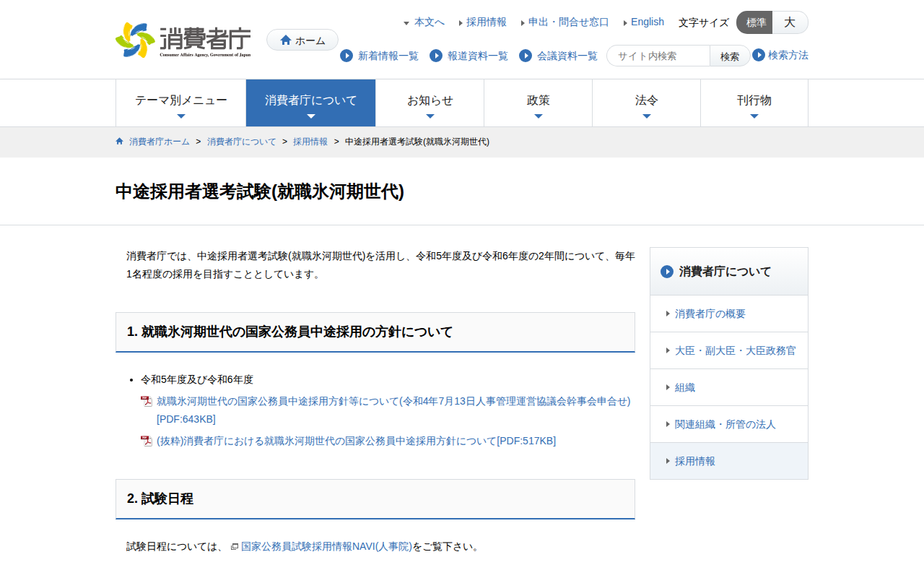Set text size to 標準
This screenshot has height=578, width=924.
(x=755, y=22)
